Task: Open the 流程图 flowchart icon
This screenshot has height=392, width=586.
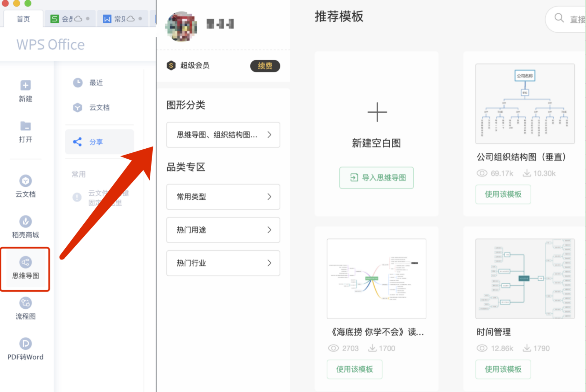Action: 25,303
